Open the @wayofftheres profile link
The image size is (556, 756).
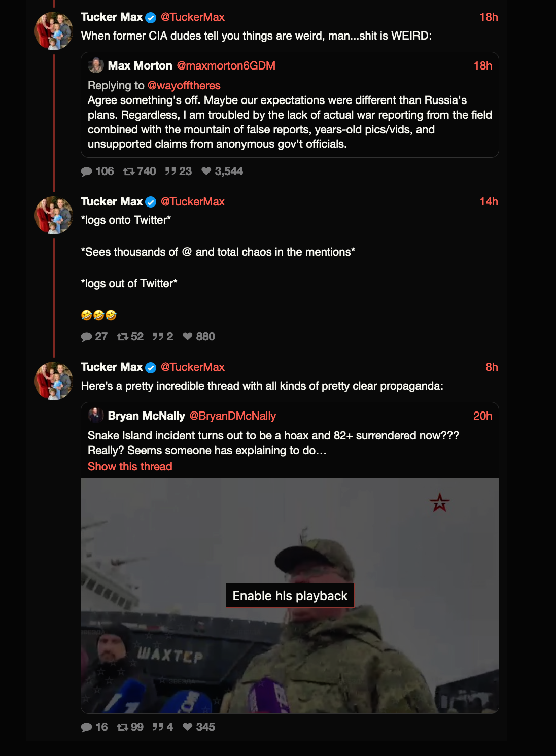(184, 86)
